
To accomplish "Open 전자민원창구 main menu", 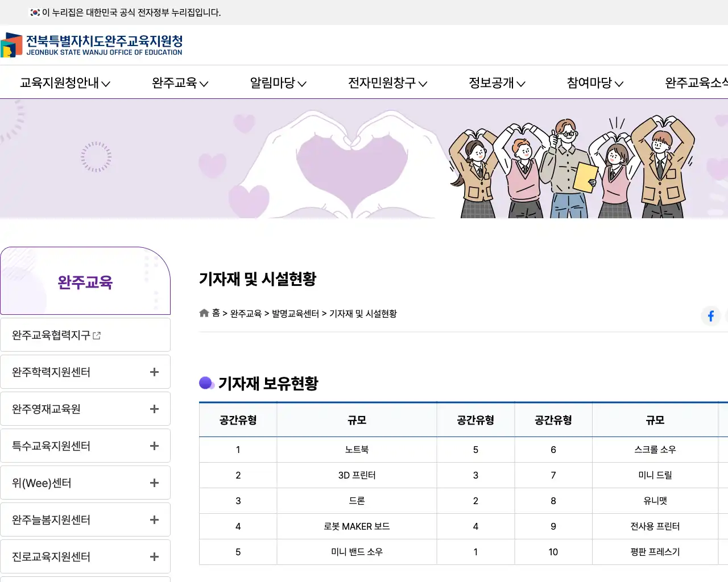I will [387, 83].
